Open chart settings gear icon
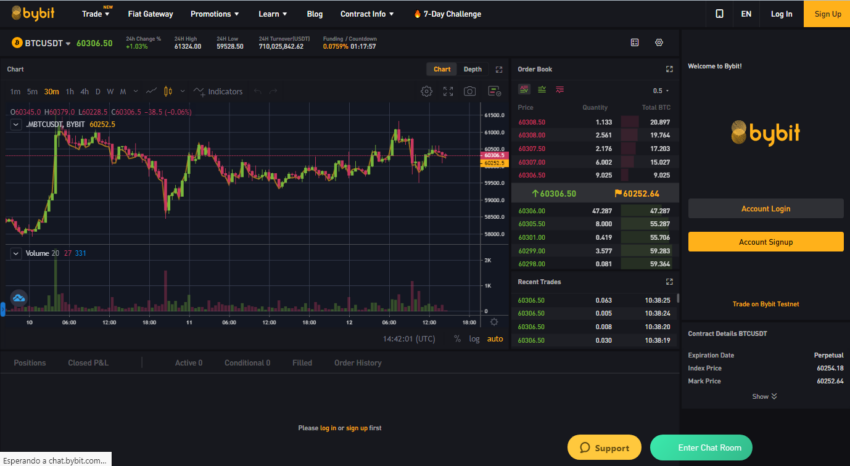 coord(427,92)
